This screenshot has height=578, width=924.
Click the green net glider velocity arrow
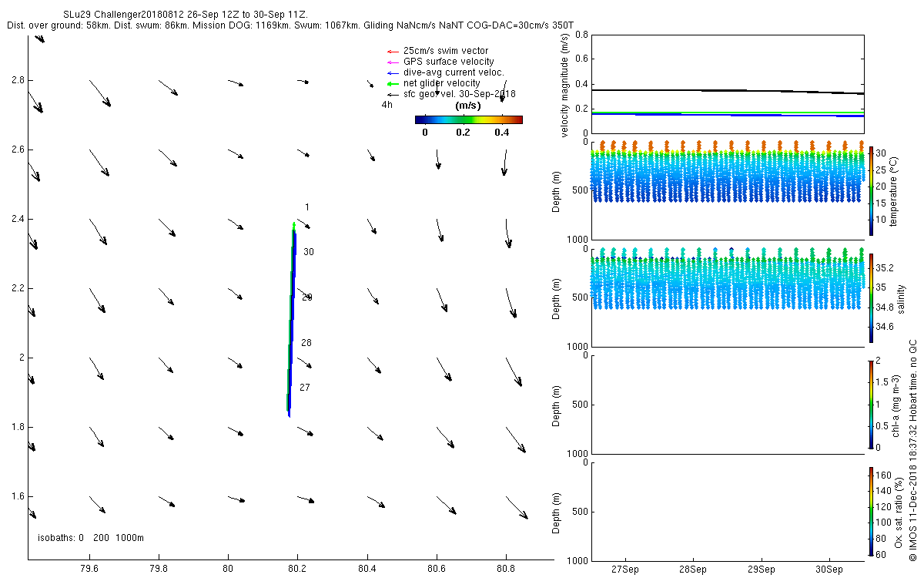tap(391, 83)
